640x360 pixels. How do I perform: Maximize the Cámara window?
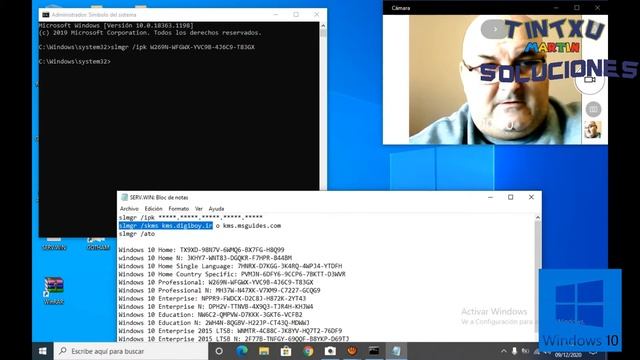pos(577,8)
